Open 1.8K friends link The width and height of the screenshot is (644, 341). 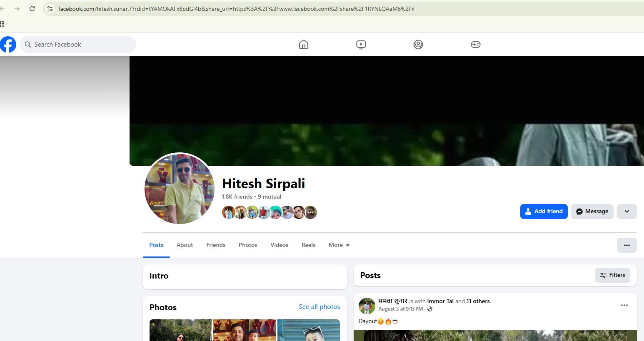click(237, 197)
